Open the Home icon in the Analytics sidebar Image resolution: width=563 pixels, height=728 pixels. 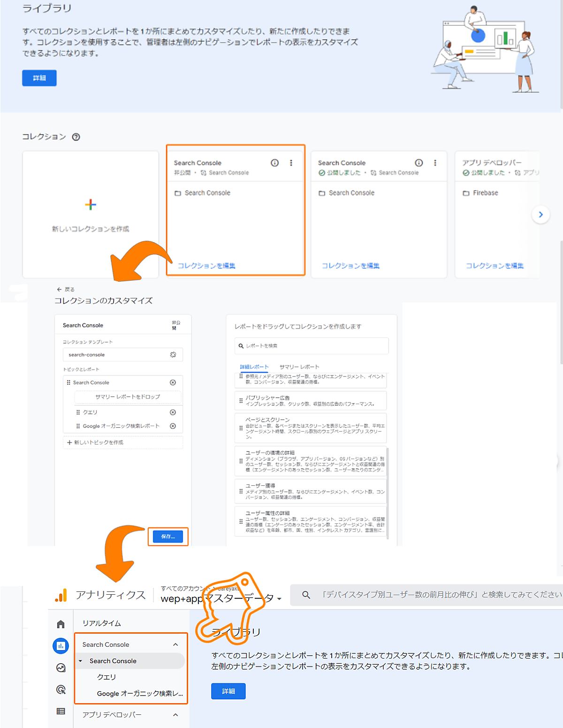pos(61,624)
